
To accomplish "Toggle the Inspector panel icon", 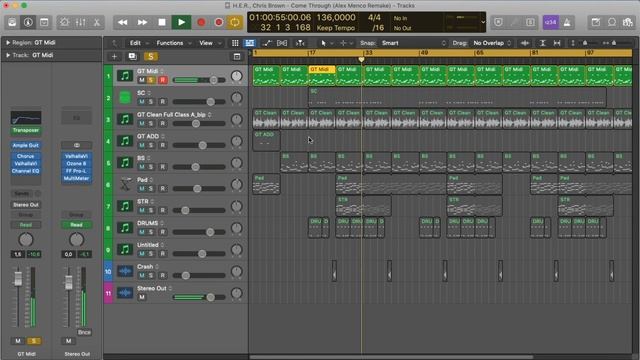I will 28,22.
